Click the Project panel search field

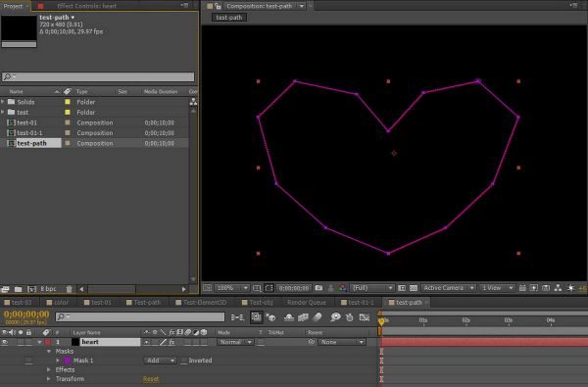98,76
